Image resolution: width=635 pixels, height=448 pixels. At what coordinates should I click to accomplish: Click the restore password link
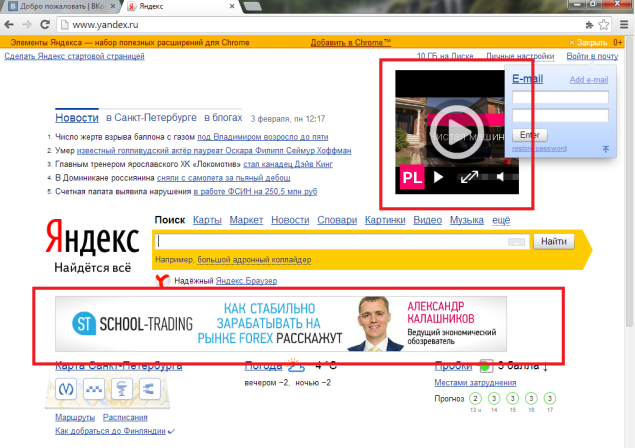point(539,149)
